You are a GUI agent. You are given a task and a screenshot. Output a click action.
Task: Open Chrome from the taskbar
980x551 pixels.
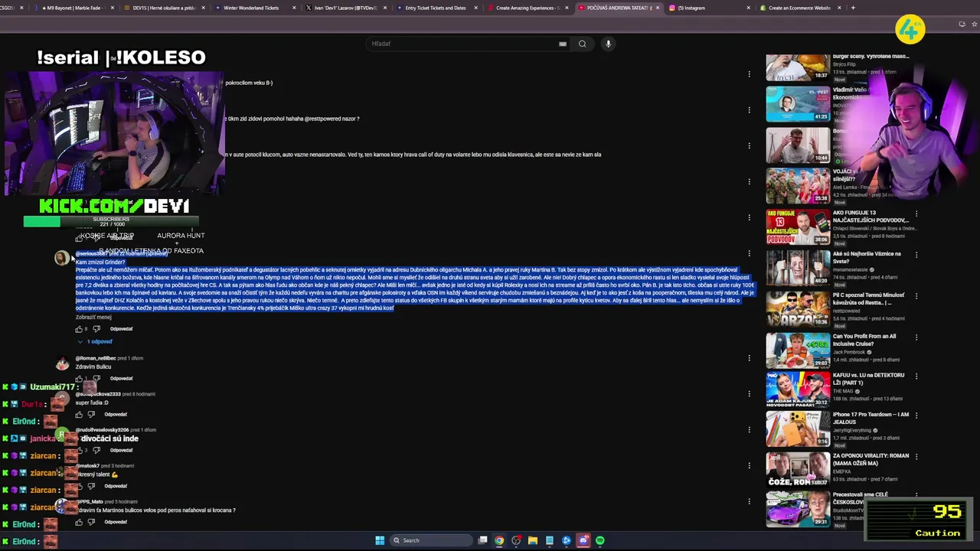coord(499,540)
